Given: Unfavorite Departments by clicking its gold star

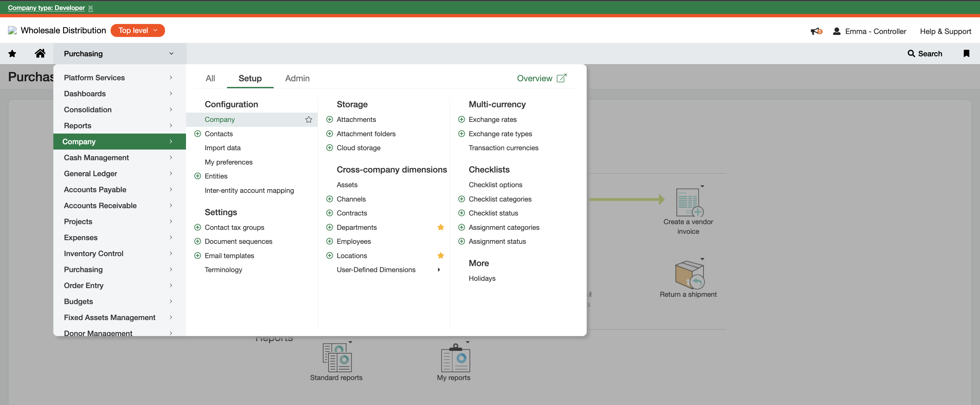Looking at the screenshot, I should pyautogui.click(x=441, y=227).
